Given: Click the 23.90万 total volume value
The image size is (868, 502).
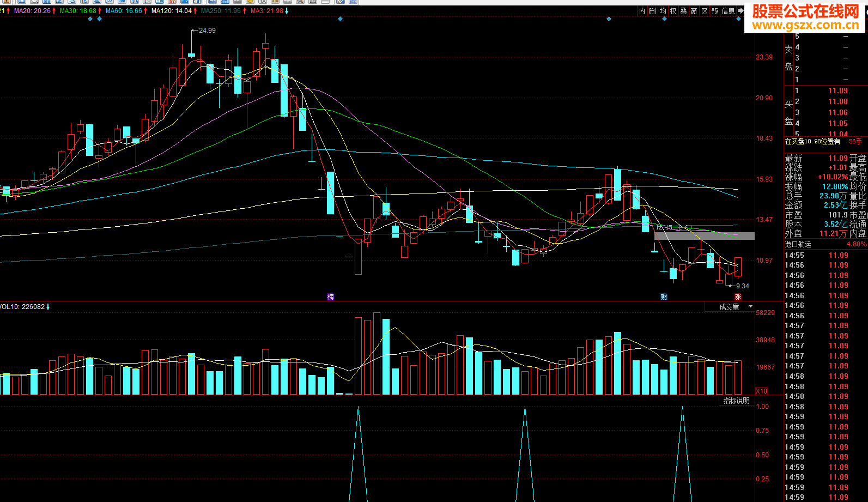Looking at the screenshot, I should tap(834, 196).
